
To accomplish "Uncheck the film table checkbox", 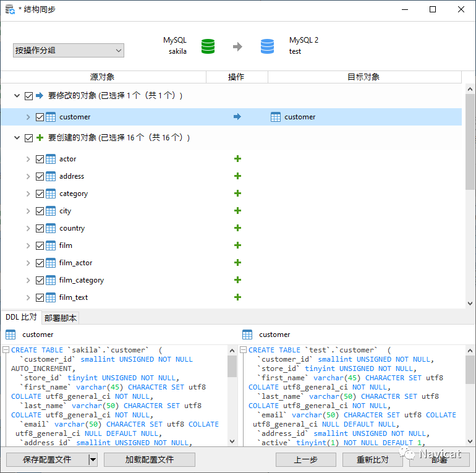I will [x=40, y=245].
